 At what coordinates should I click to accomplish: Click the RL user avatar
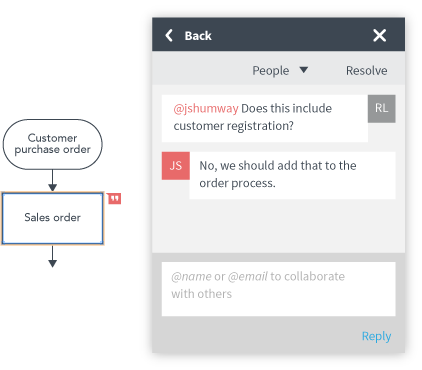382,109
